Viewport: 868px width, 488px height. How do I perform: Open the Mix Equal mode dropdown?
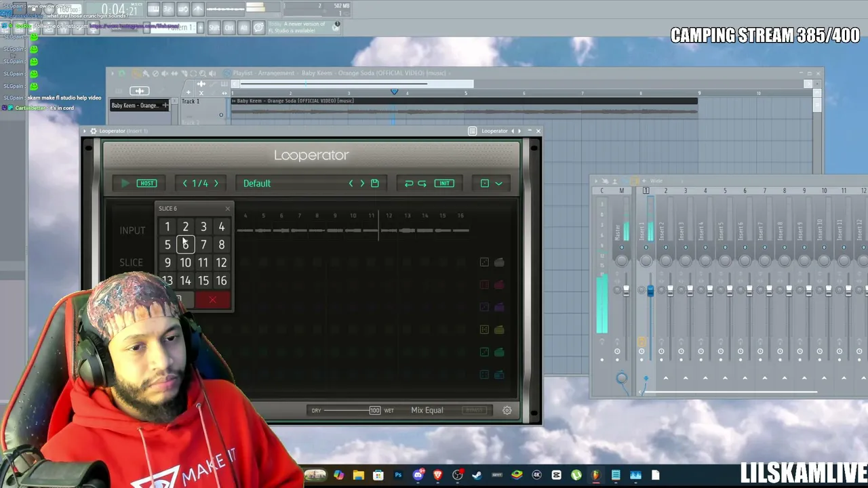pos(427,410)
